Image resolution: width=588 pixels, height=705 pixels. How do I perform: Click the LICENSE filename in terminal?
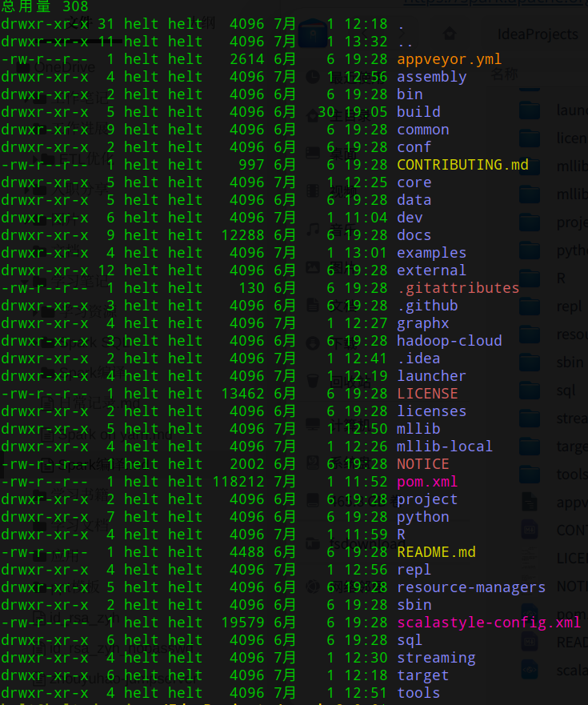427,394
